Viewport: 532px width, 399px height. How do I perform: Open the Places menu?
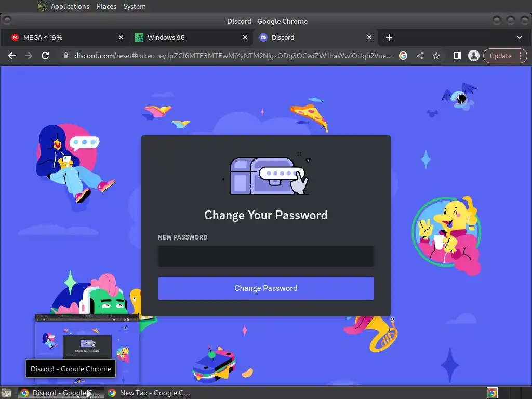point(107,6)
